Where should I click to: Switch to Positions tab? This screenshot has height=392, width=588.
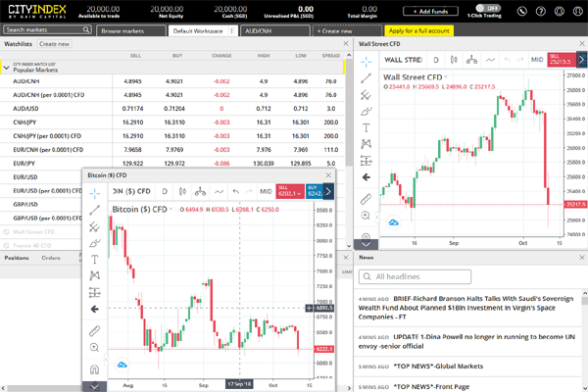[x=17, y=258]
